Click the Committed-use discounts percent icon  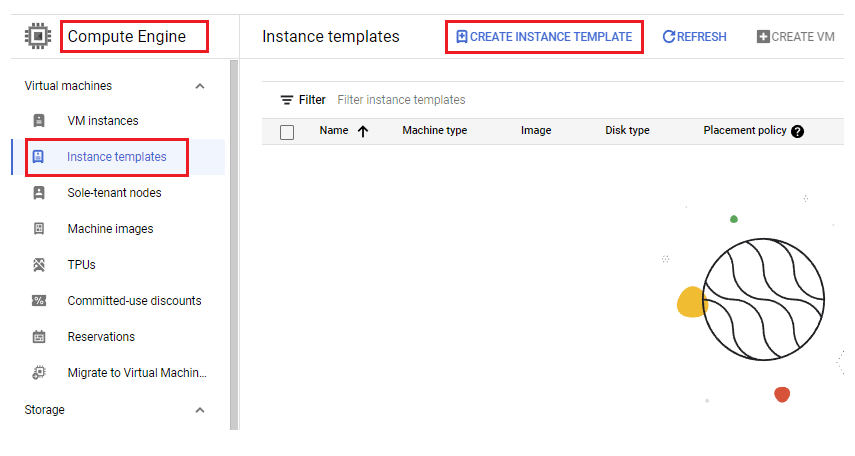(x=39, y=301)
